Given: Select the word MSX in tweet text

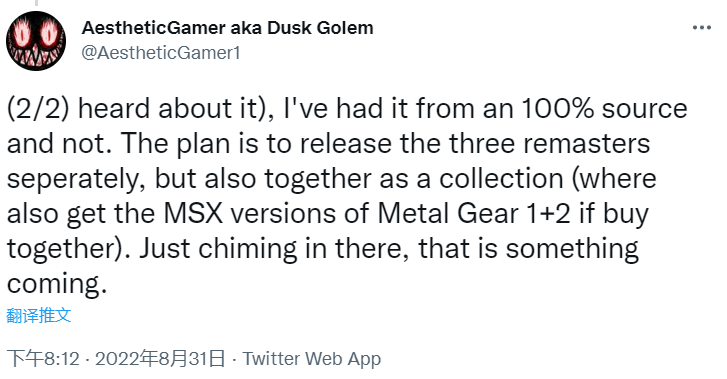Looking at the screenshot, I should point(193,214).
